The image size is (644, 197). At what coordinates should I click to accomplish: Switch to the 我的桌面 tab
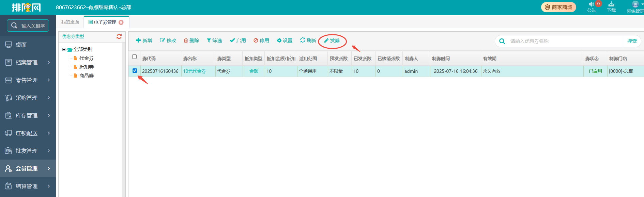click(70, 22)
